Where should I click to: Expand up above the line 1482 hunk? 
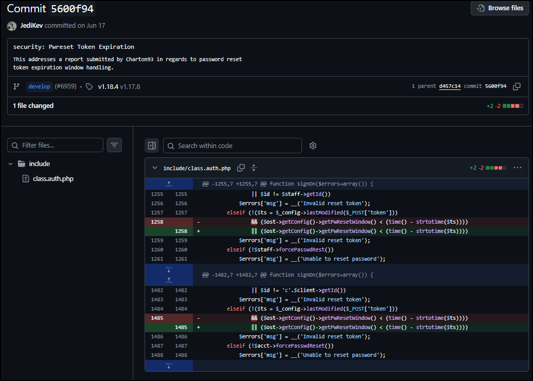pos(169,280)
